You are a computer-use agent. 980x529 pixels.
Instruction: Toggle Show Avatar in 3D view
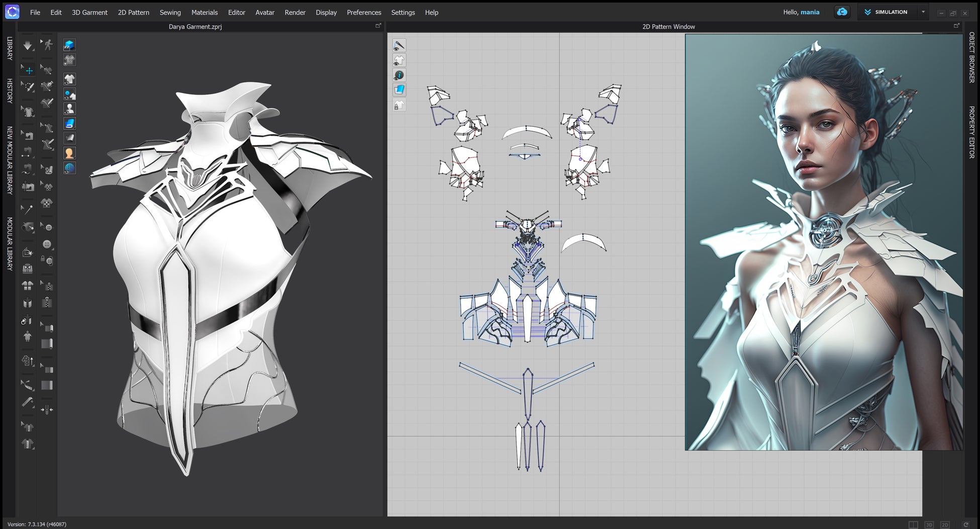click(x=69, y=108)
